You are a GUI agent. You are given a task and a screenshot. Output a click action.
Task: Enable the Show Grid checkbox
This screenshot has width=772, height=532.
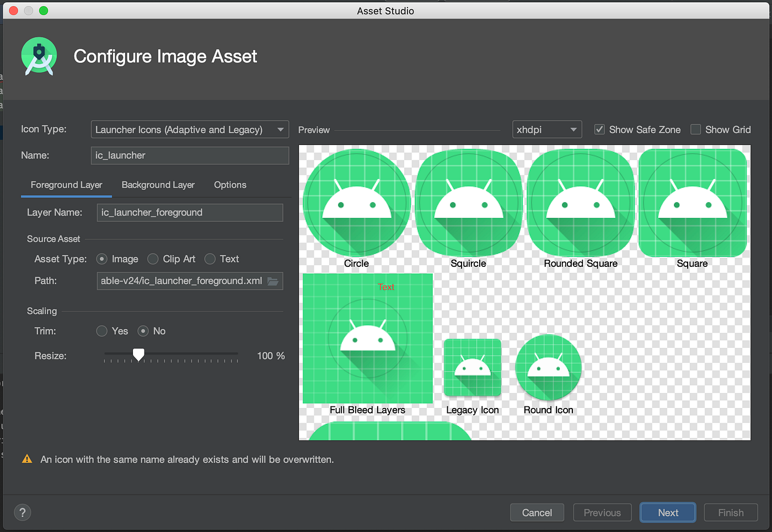pos(695,129)
